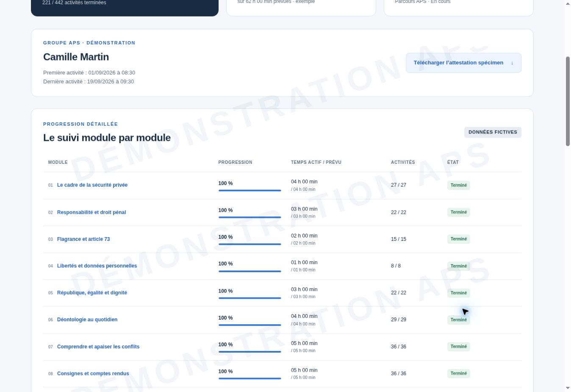Click the 8 / 8 activities value
Screen dimensions: 571x392
coord(396,266)
